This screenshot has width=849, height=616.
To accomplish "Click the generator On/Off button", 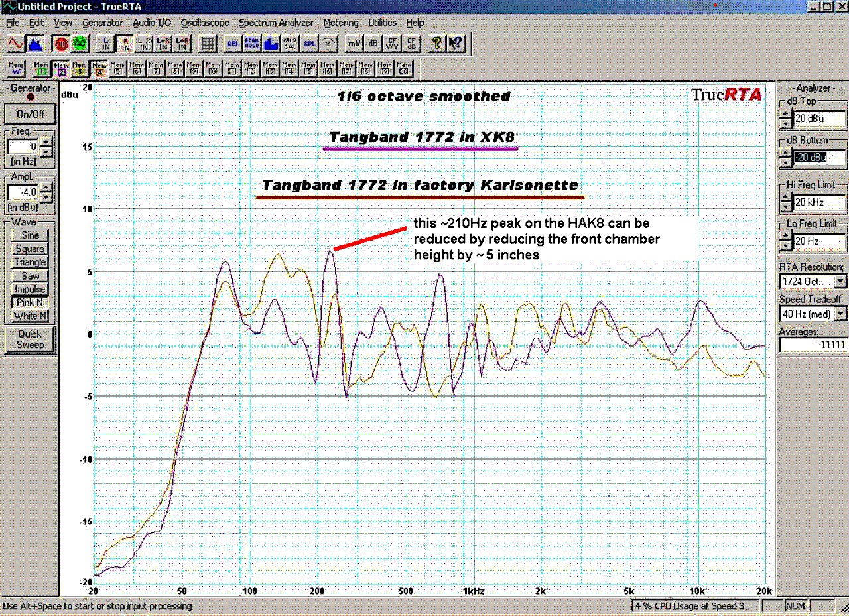I will point(31,114).
